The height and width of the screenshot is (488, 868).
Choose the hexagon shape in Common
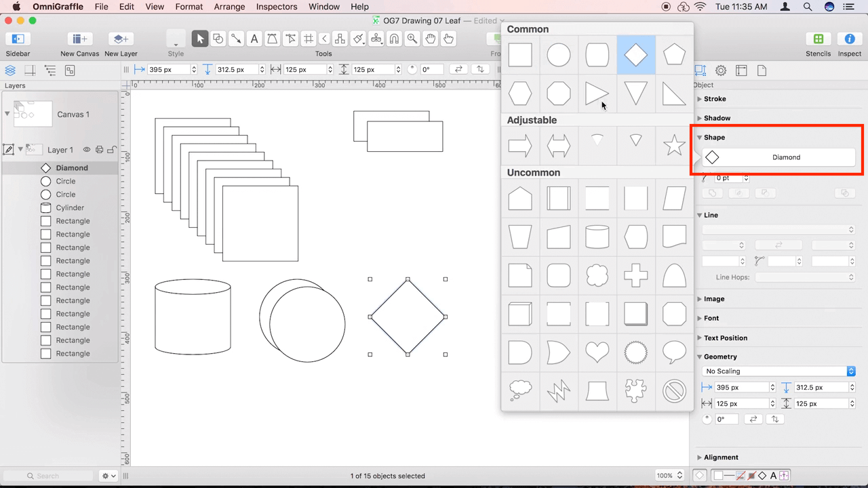pos(520,94)
